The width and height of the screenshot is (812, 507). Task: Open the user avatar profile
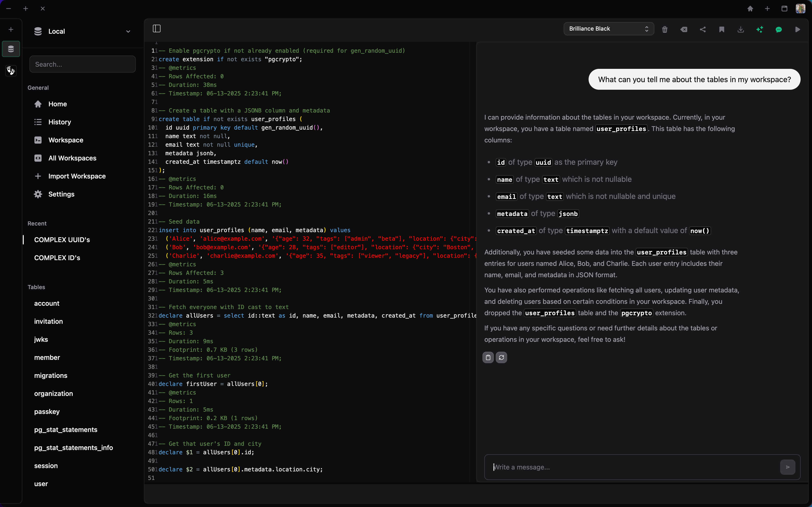point(800,9)
